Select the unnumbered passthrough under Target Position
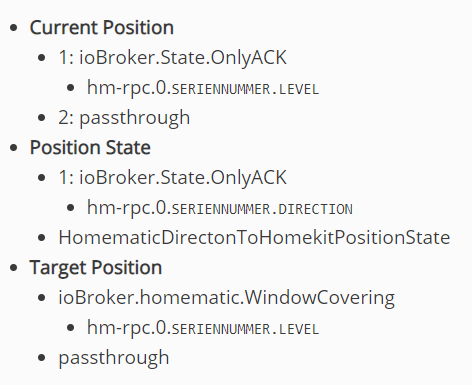472x385 pixels. [114, 358]
